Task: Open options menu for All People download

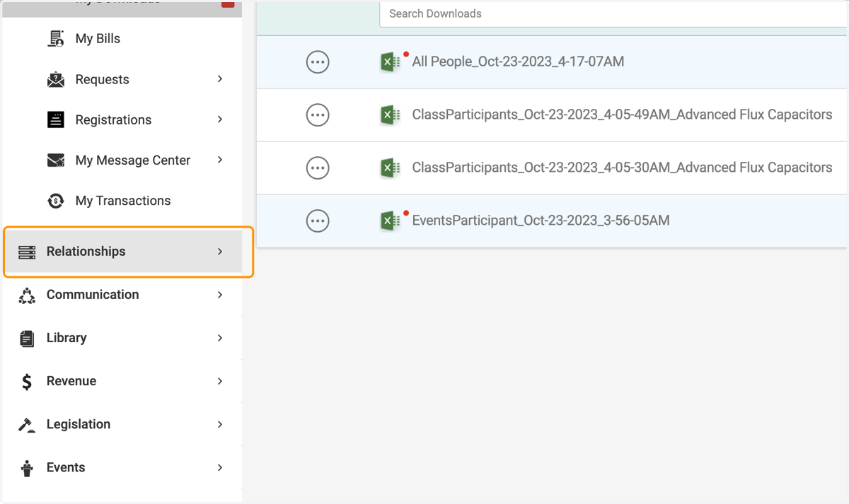Action: coord(318,62)
